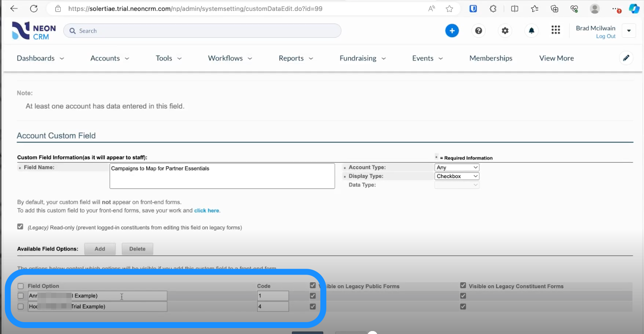The height and width of the screenshot is (334, 644).
Task: Open browser extensions puzzle icon
Action: (493, 8)
